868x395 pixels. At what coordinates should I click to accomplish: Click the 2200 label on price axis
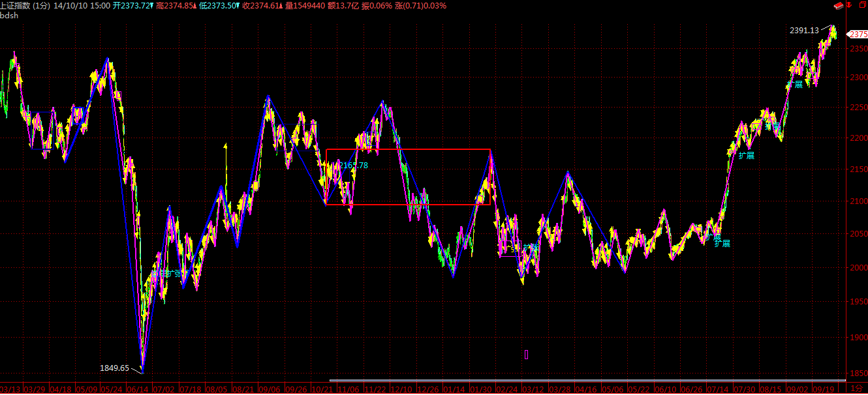tap(856, 138)
